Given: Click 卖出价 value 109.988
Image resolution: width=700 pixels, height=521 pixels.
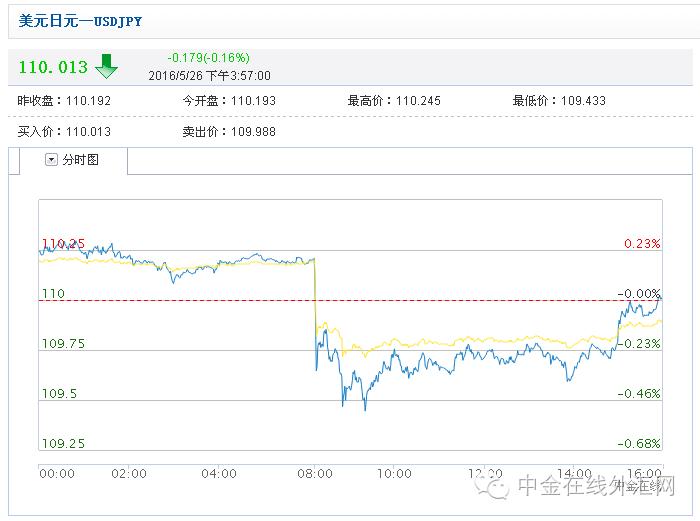Looking at the screenshot, I should pyautogui.click(x=253, y=132).
